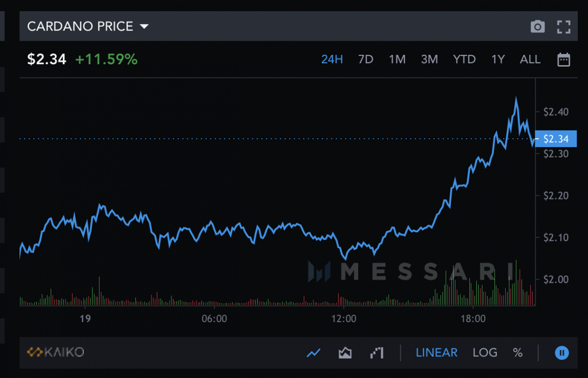Enter fullscreen chart mode
Viewport: 588px width, 378px height.
coord(564,26)
